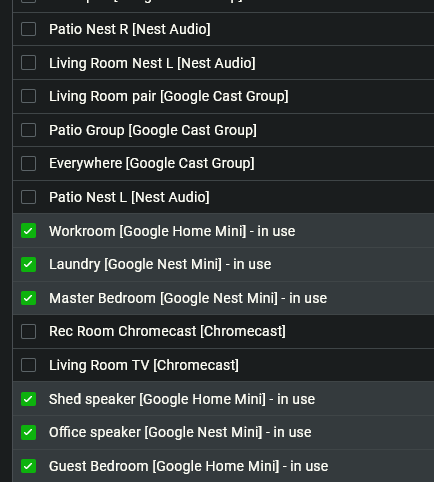
Task: Click the Living Room TV [Chromecast] text
Action: [x=144, y=365]
